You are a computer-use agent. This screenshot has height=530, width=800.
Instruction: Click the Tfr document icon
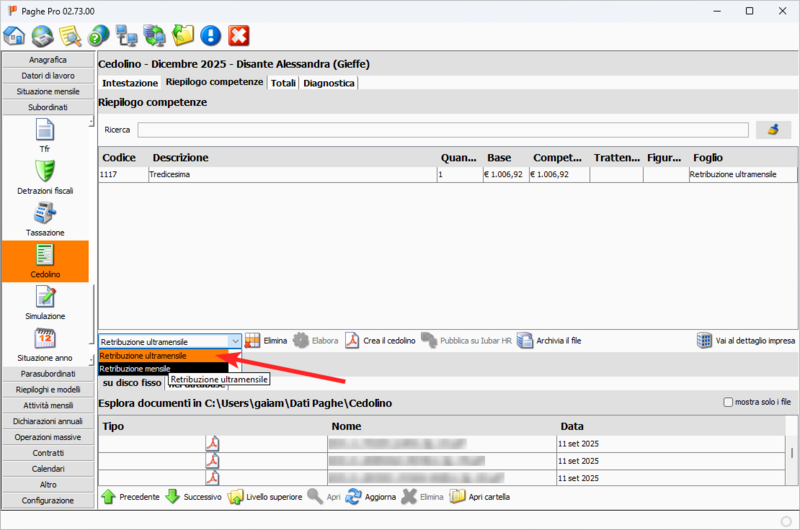point(44,129)
